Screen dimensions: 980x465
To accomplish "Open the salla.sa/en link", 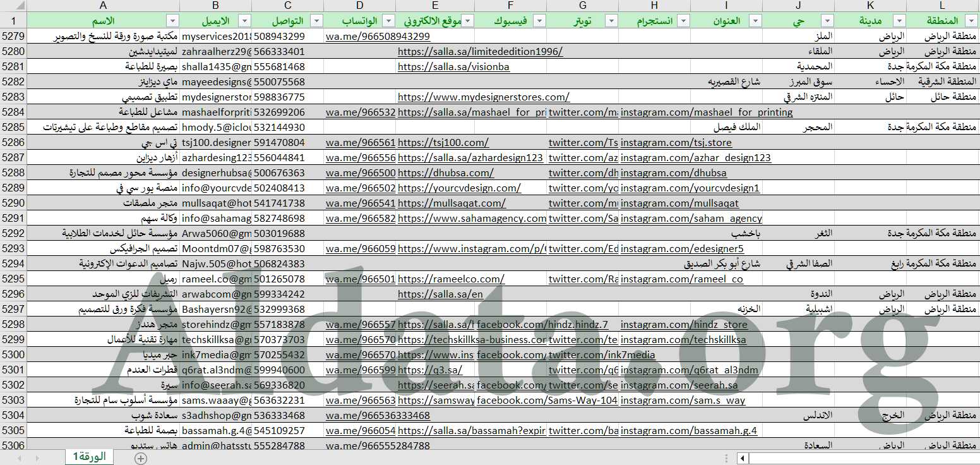I will (440, 294).
